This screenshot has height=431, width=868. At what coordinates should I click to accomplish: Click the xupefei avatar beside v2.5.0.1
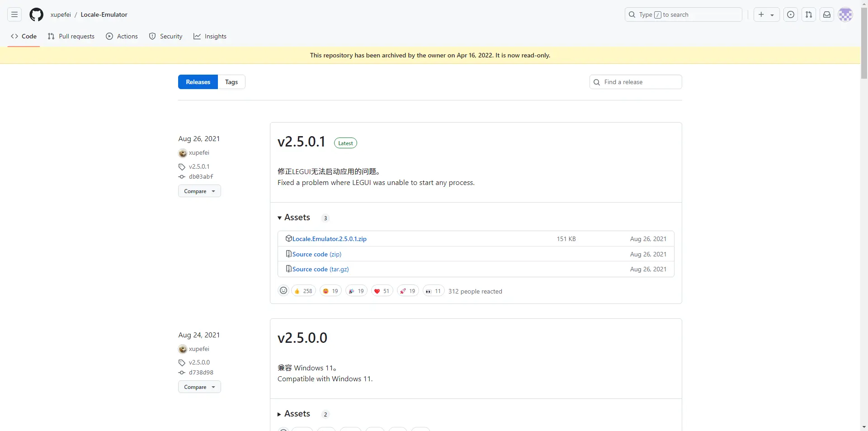click(183, 153)
